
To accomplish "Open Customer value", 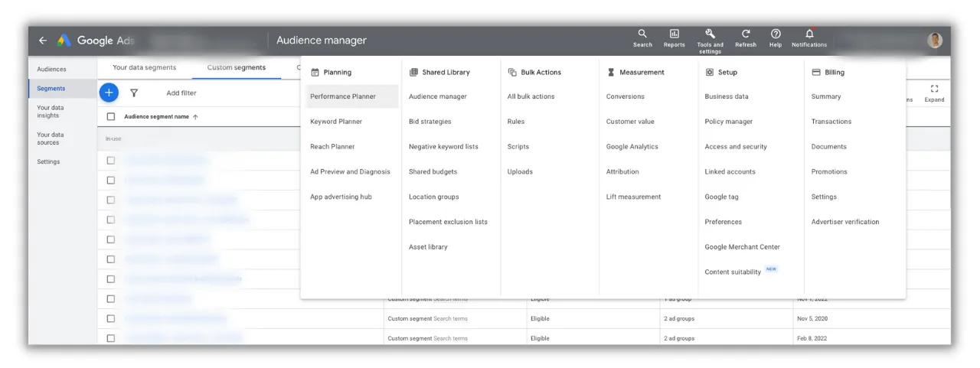I will [630, 122].
